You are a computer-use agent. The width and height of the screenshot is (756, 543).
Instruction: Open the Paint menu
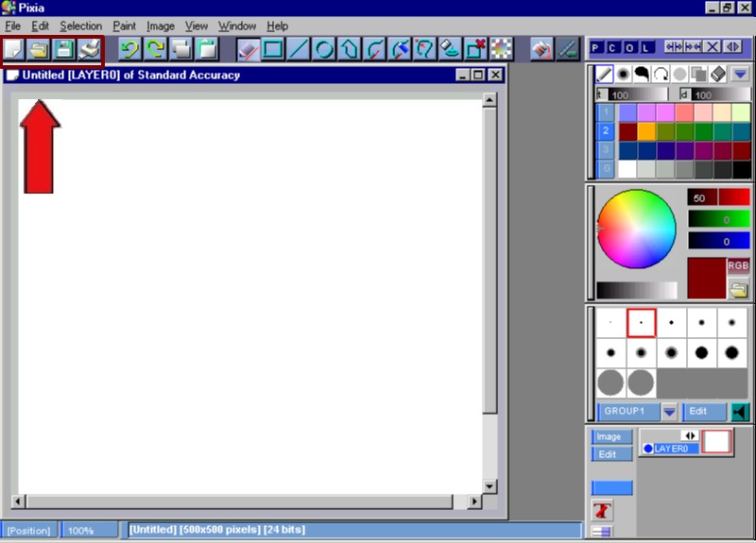[x=124, y=26]
